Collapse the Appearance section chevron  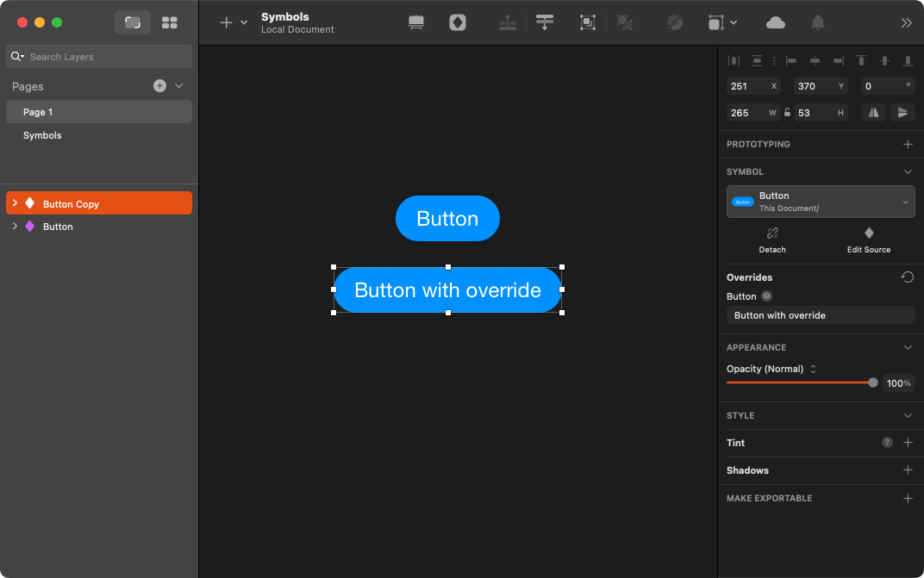point(908,348)
